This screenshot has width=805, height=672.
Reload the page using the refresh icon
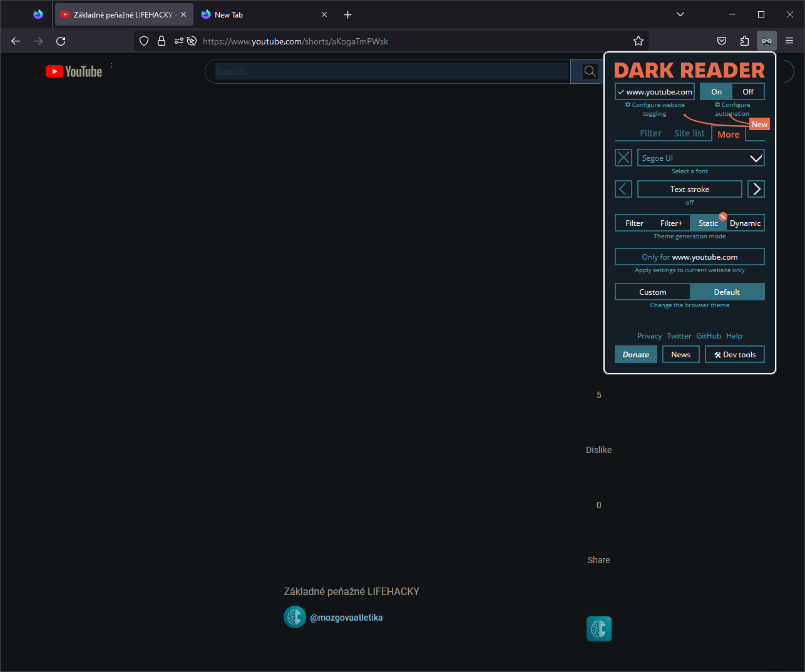point(61,41)
